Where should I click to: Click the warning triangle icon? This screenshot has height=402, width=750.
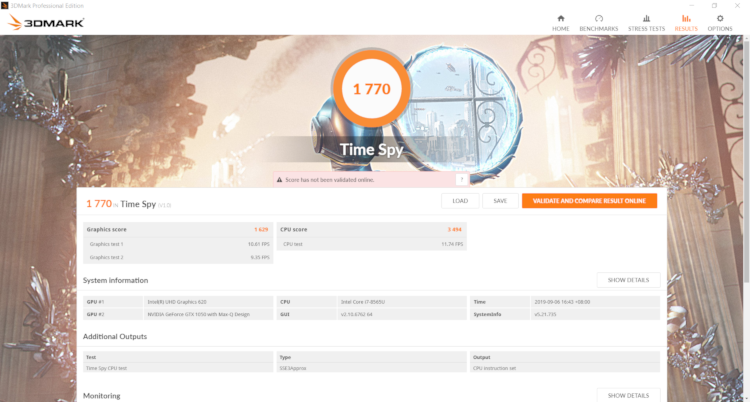tap(279, 180)
